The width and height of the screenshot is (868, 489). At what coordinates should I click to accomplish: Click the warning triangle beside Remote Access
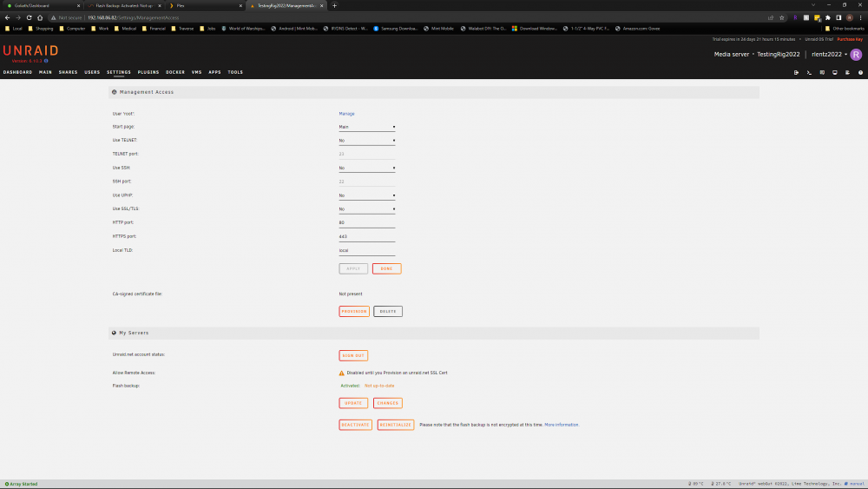tap(341, 373)
